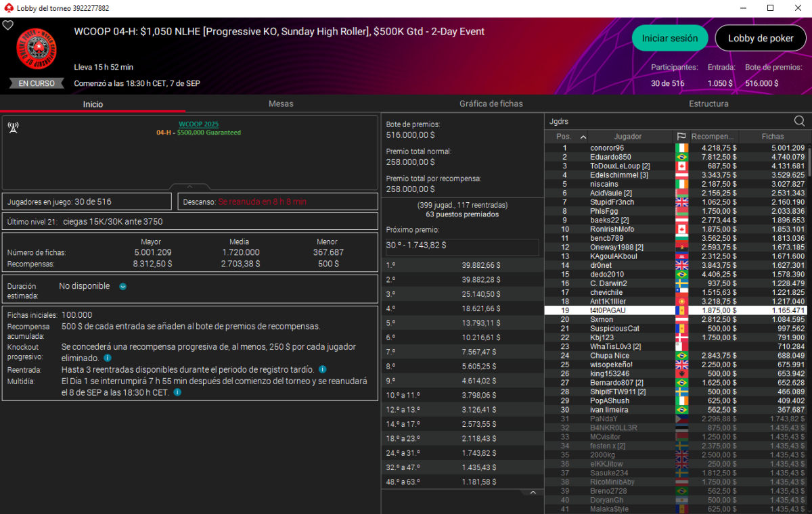Click the 9.º prize row 4.614,02 $
This screenshot has width=812, height=514.
462,380
